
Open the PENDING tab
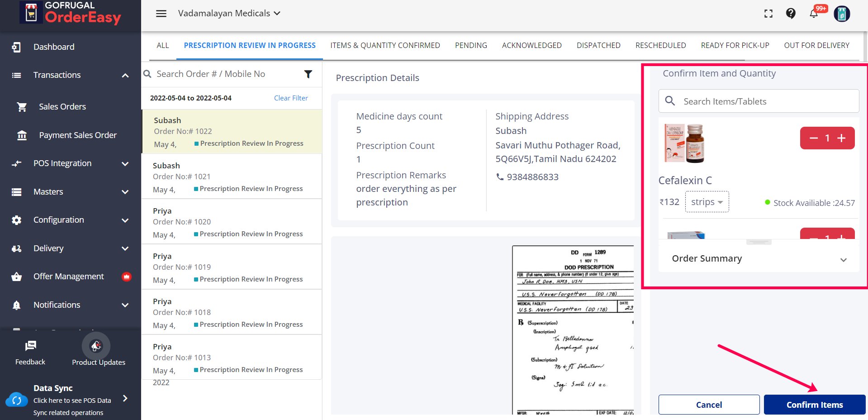coord(471,45)
